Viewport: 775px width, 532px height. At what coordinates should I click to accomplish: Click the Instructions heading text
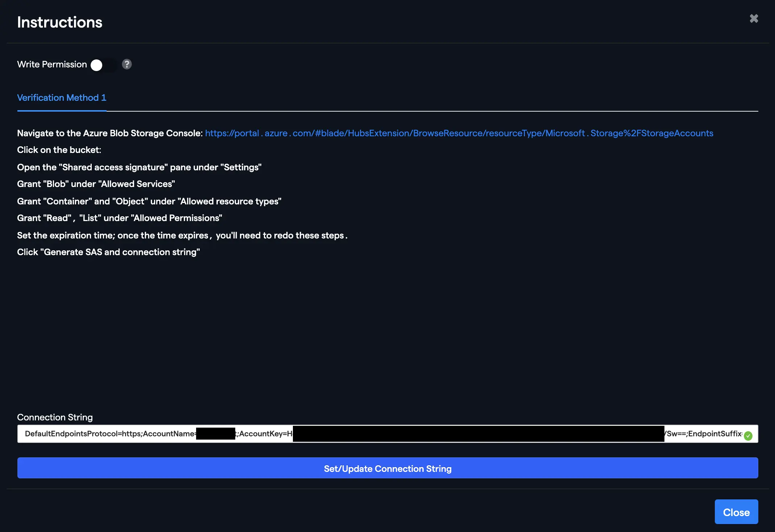(60, 22)
